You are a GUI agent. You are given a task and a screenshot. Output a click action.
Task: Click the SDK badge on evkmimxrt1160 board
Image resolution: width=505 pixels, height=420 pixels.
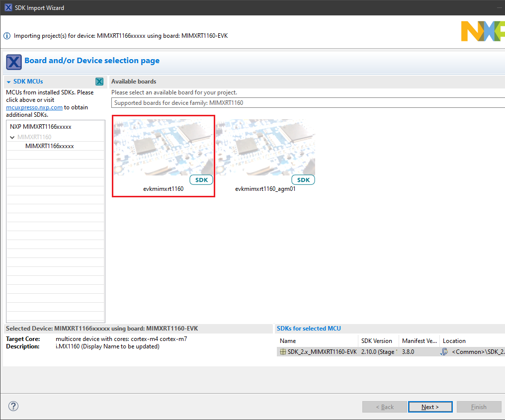(201, 180)
